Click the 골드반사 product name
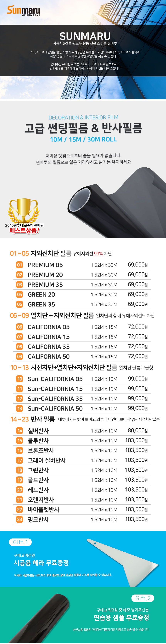This screenshot has height=644, width=166. pyautogui.click(x=38, y=480)
